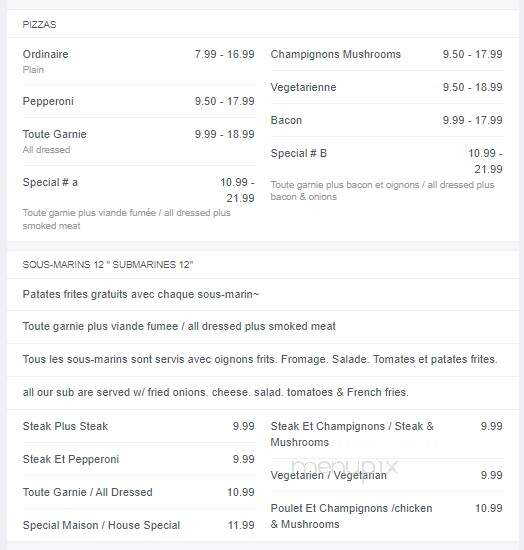Select Special Maison / House Special
Image resolution: width=524 pixels, height=550 pixels.
(x=139, y=525)
